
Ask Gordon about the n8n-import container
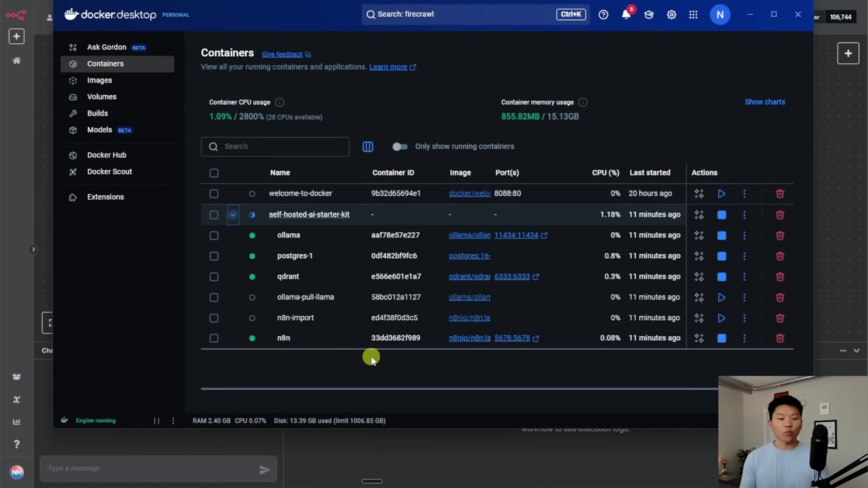pos(699,318)
